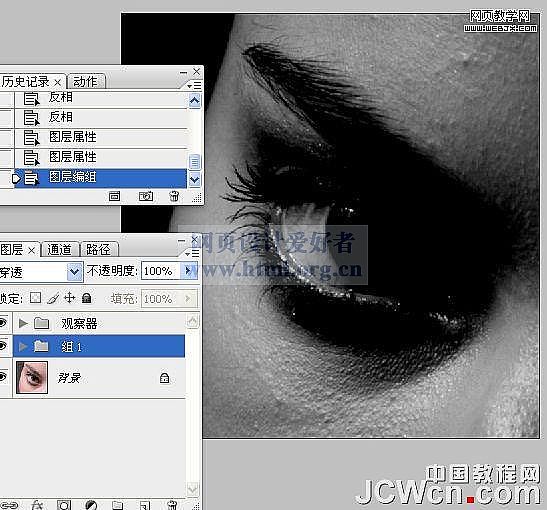Click 背景 layer thumbnail
547x510 pixels.
pyautogui.click(x=32, y=377)
